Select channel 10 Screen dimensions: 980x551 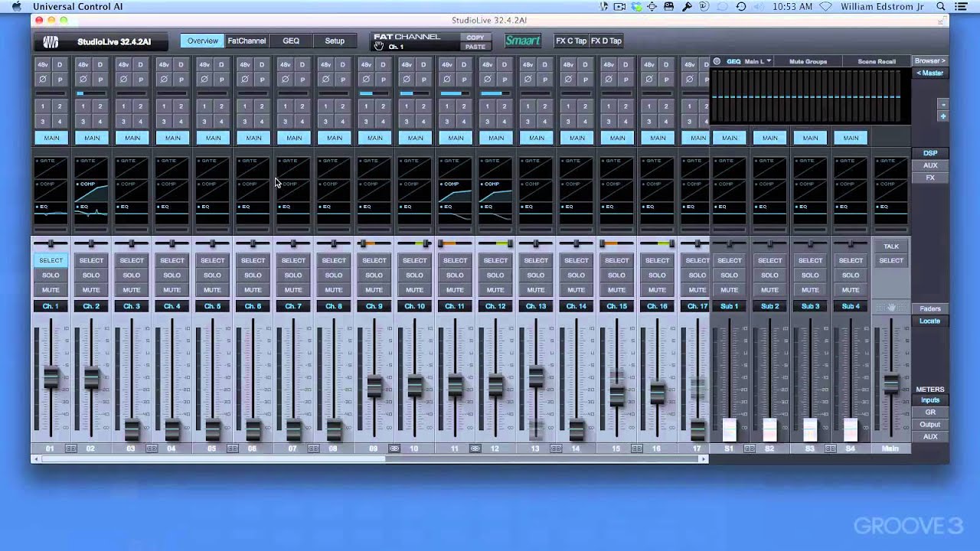414,260
